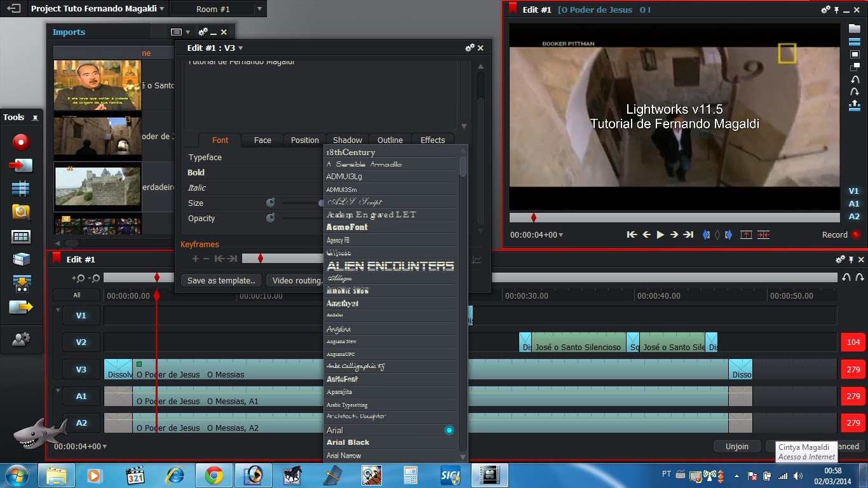The image size is (868, 488).
Task: Click the undo arrow on the timeline panel
Action: click(x=846, y=278)
